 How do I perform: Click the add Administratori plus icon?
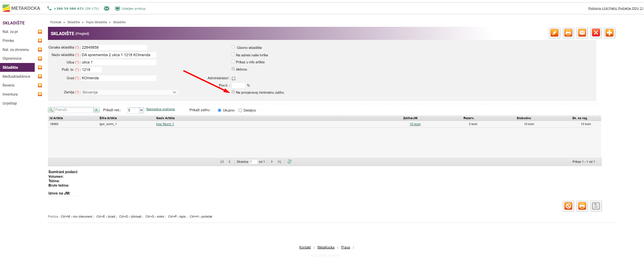coord(234,78)
